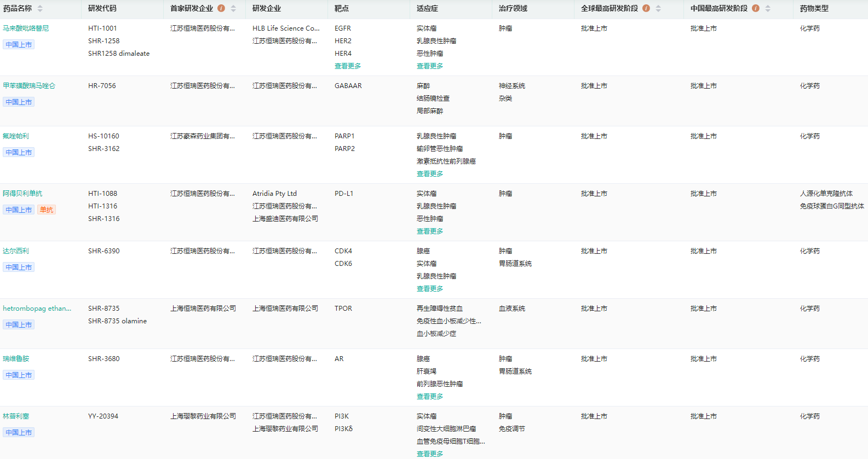Click the 免疫调节 therapeutic area
868x459 pixels.
point(512,429)
